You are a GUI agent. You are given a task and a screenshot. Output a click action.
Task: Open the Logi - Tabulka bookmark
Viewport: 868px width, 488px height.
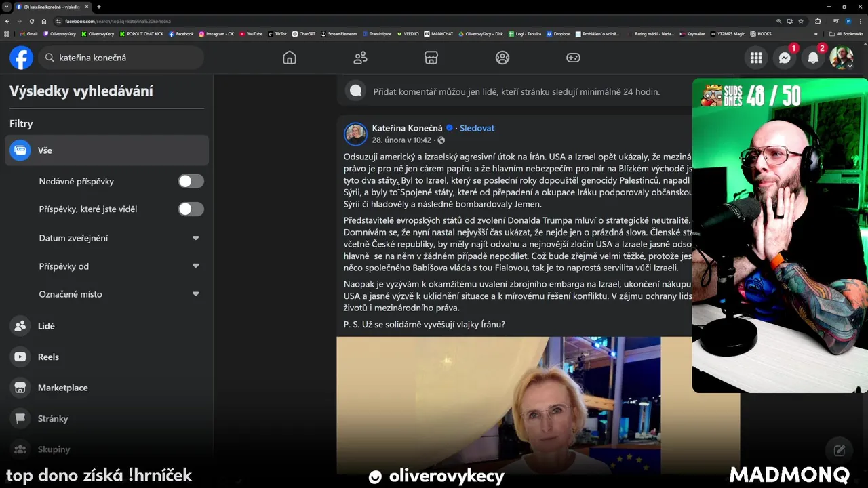[x=524, y=34]
